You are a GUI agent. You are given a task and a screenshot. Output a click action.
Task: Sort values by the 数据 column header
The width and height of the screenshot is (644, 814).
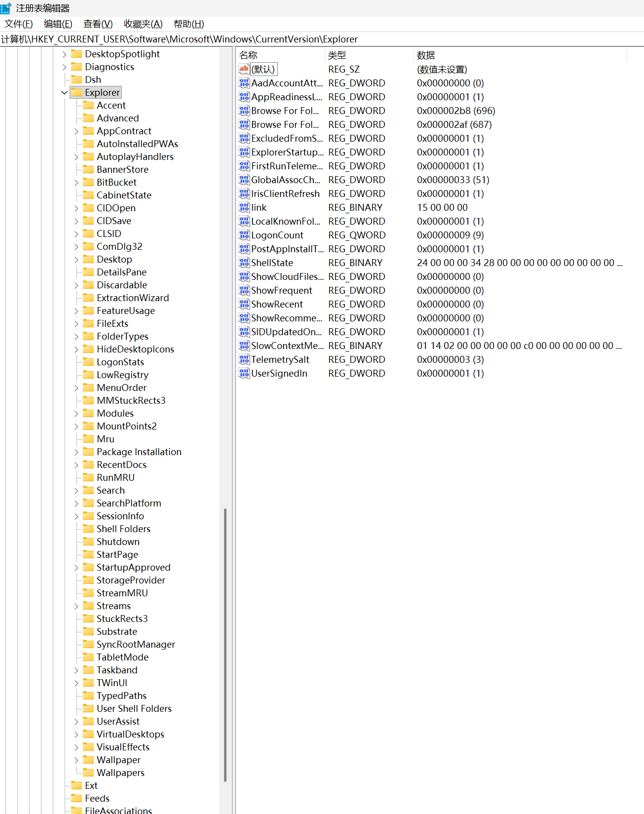click(x=521, y=55)
